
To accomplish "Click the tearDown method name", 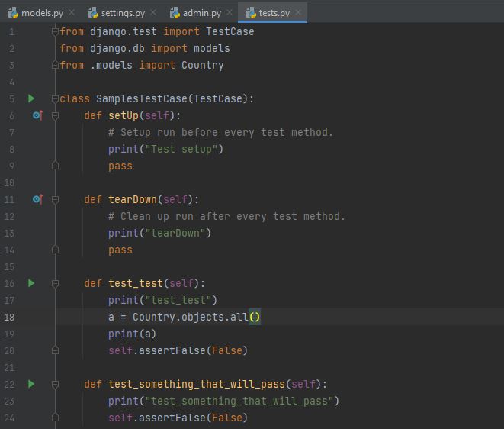I will click(133, 199).
